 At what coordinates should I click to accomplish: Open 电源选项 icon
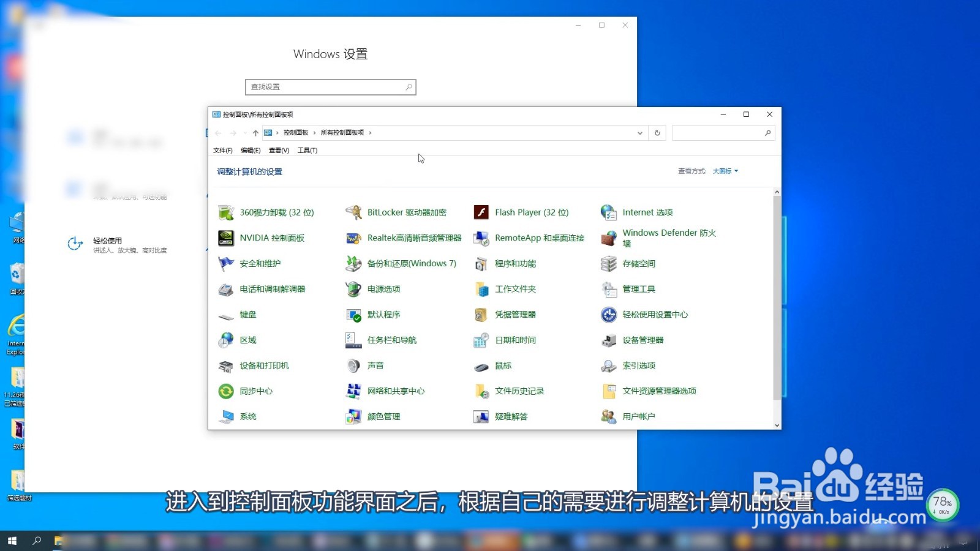[x=353, y=289]
